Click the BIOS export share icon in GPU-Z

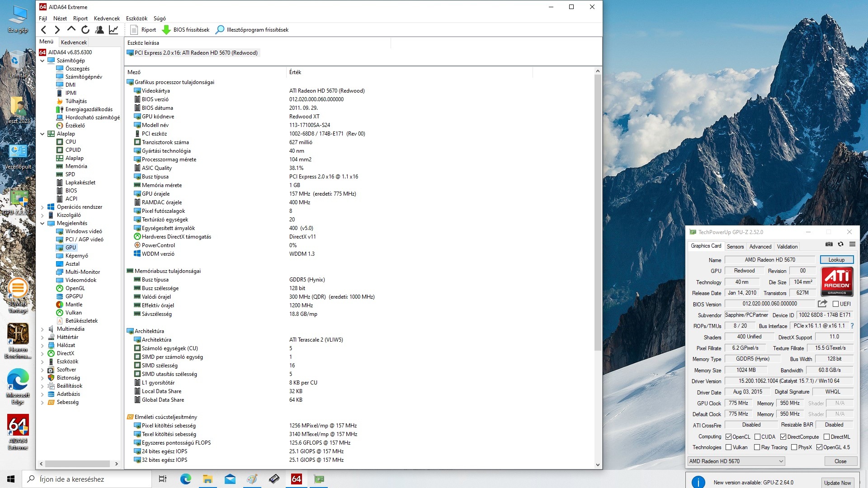point(822,304)
